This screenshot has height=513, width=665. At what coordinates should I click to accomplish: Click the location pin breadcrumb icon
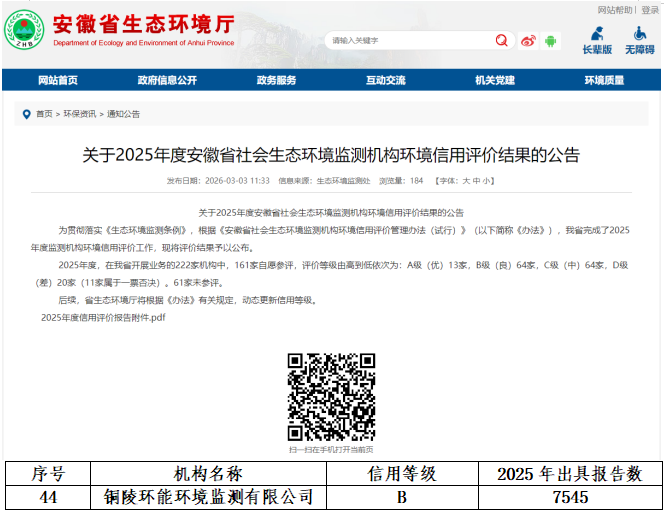click(27, 114)
